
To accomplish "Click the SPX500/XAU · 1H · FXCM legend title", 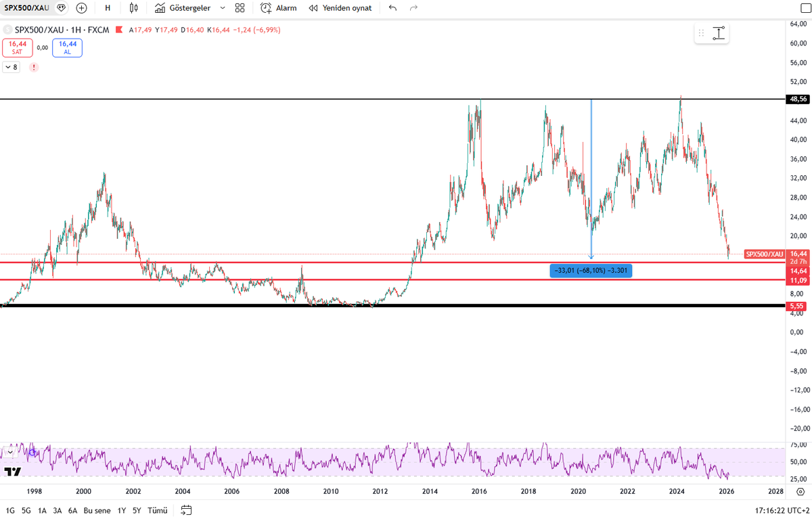I will pos(63,30).
